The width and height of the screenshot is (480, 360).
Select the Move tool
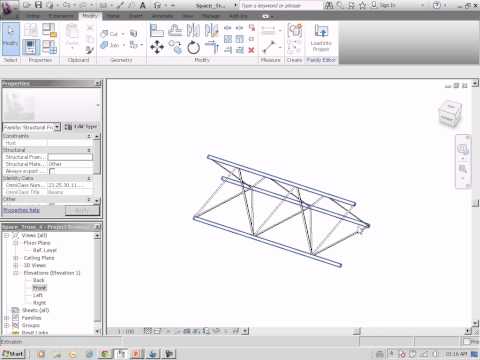(157, 47)
